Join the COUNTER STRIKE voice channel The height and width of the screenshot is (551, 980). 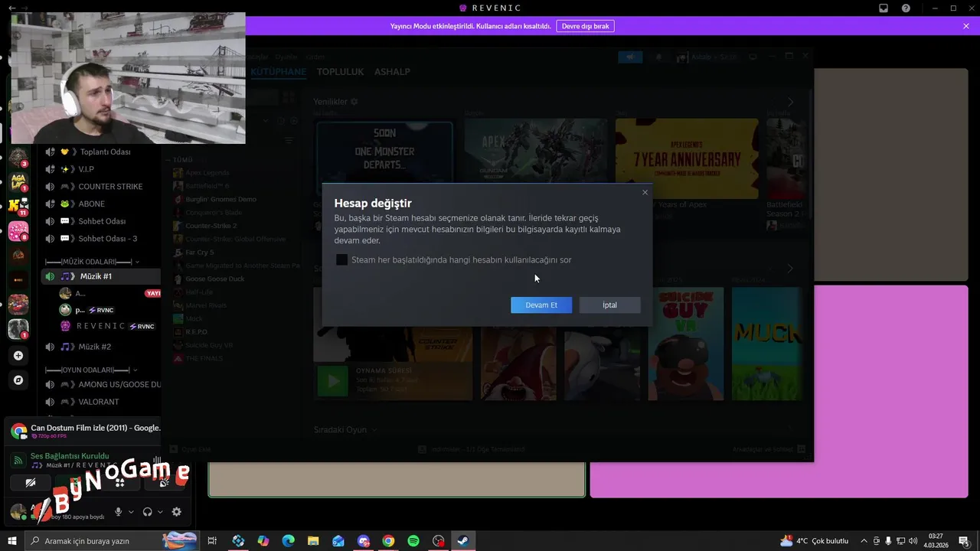[x=103, y=187]
